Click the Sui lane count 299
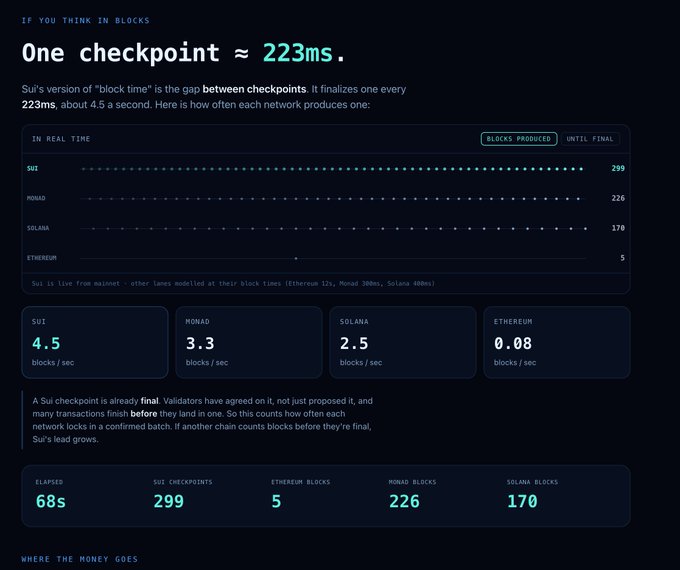 coord(618,168)
